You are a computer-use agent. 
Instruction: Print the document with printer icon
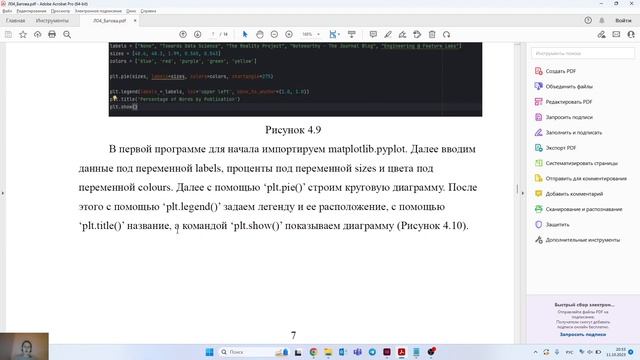click(x=52, y=35)
